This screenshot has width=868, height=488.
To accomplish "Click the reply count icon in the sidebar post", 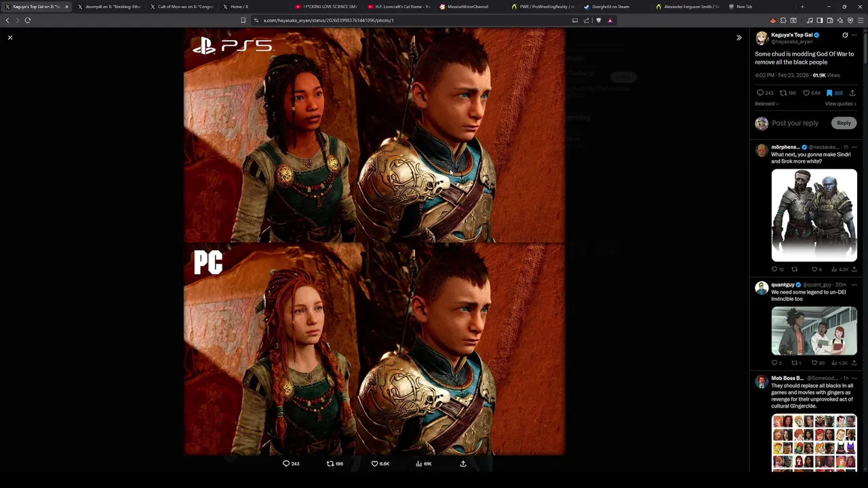I will (x=760, y=93).
